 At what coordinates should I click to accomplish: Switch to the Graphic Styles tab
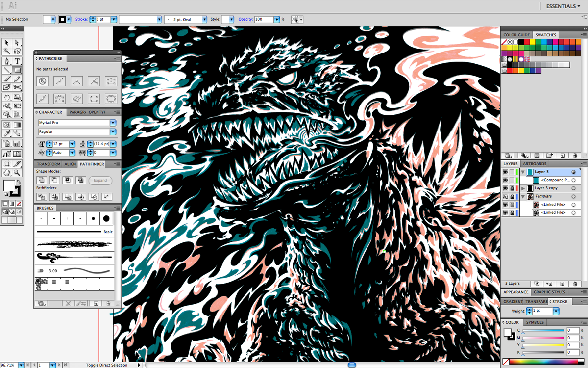pyautogui.click(x=549, y=292)
